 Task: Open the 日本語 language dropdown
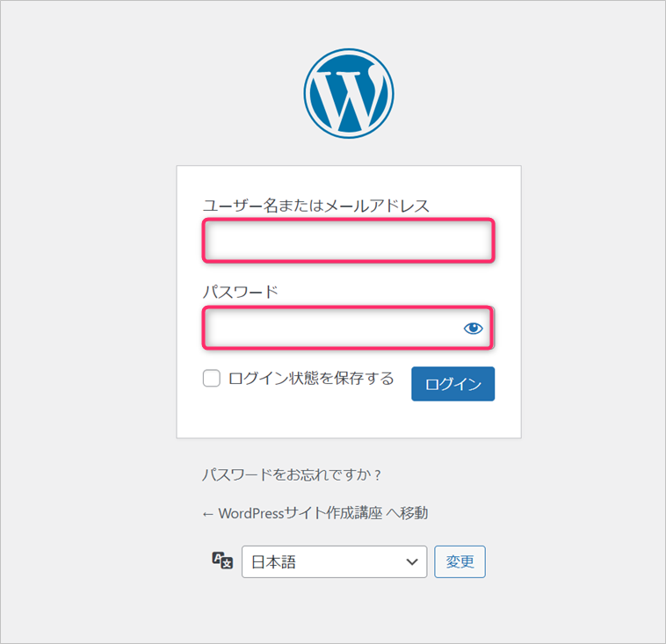tap(334, 562)
